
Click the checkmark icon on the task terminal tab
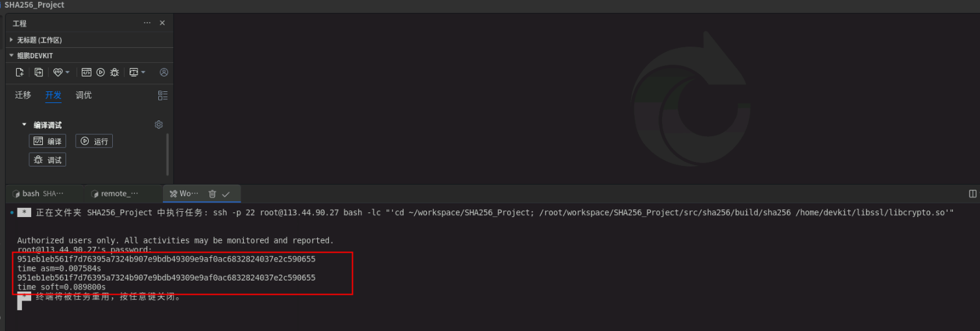pyautogui.click(x=226, y=194)
